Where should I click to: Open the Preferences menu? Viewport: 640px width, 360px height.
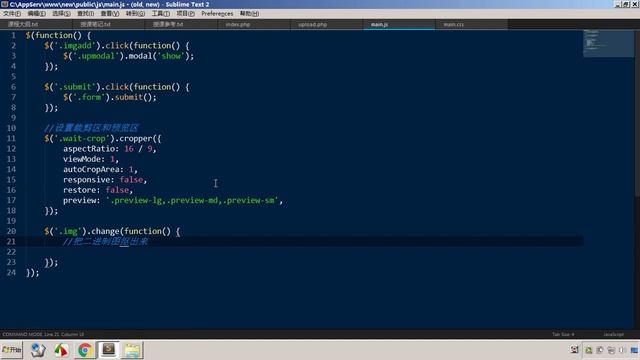click(x=217, y=13)
